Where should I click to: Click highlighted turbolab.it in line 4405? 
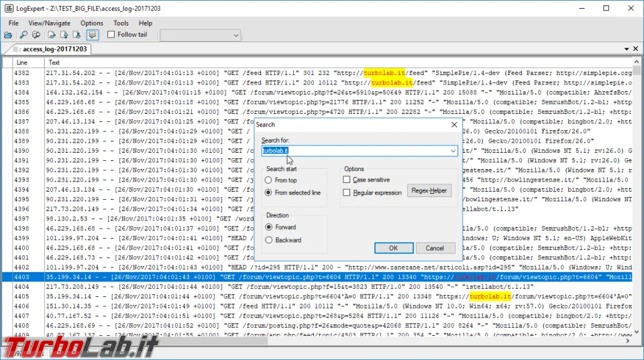click(490, 296)
